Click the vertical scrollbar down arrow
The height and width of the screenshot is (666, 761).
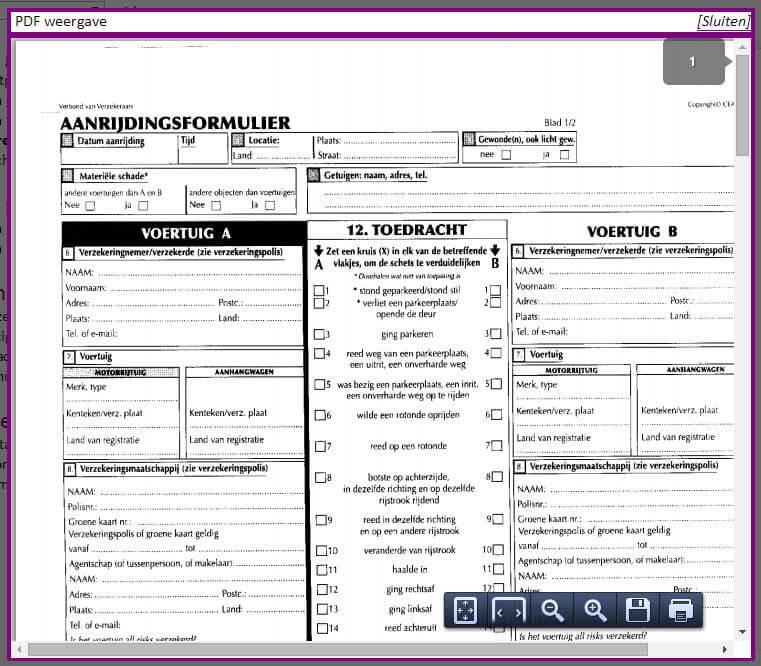[x=742, y=632]
